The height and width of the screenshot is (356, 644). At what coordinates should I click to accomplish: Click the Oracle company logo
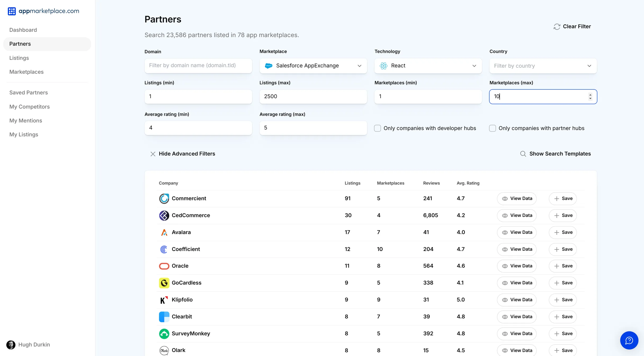click(164, 266)
